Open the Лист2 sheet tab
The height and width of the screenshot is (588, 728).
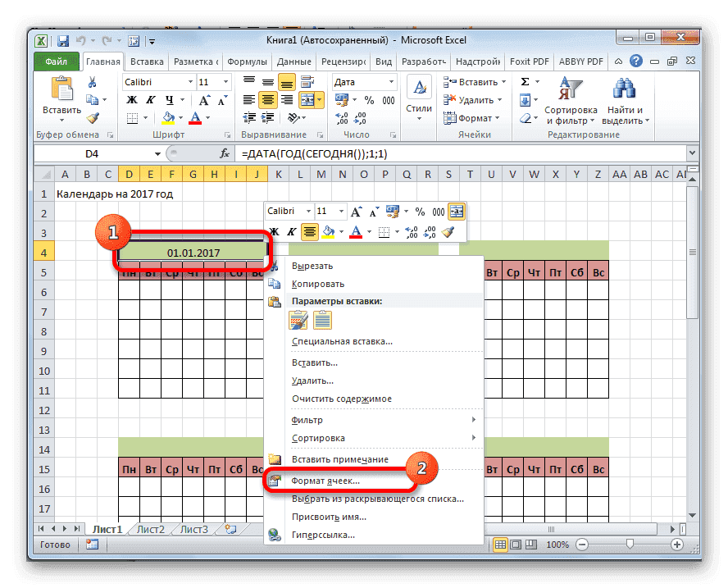pos(150,529)
